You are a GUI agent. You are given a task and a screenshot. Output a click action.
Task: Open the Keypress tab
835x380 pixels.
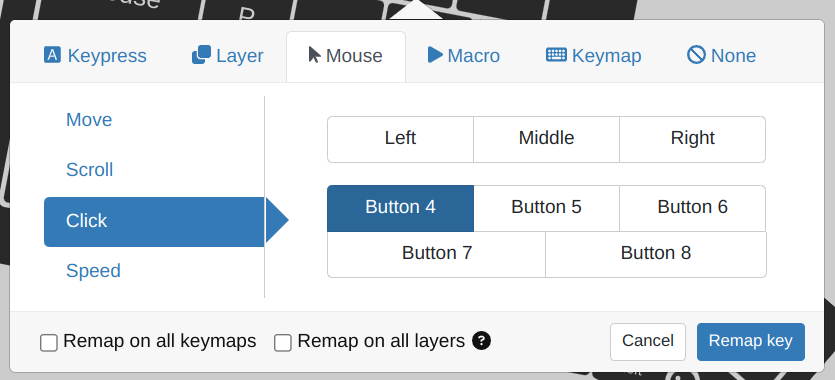tap(95, 55)
